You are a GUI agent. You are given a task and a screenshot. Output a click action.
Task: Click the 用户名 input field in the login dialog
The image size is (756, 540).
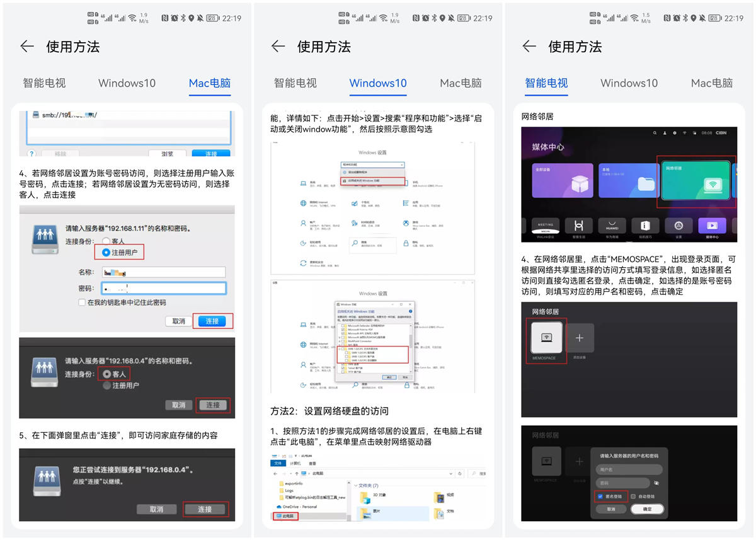629,469
